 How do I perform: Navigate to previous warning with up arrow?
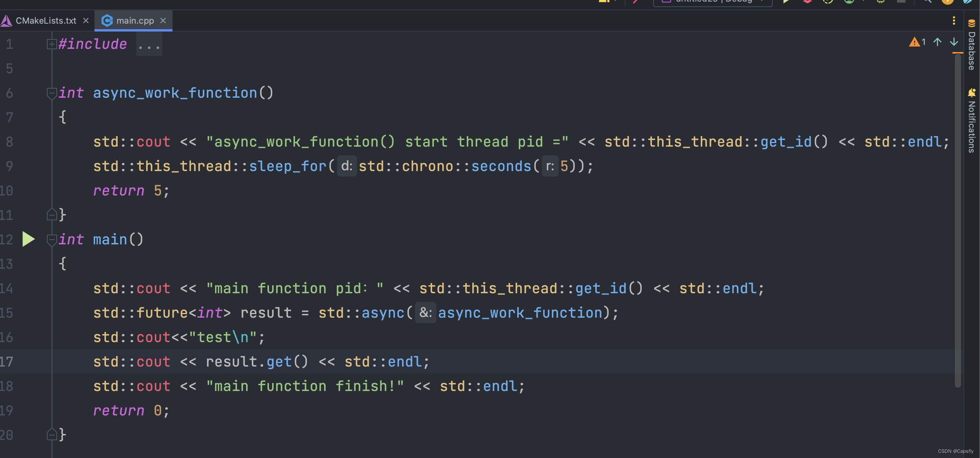(937, 42)
